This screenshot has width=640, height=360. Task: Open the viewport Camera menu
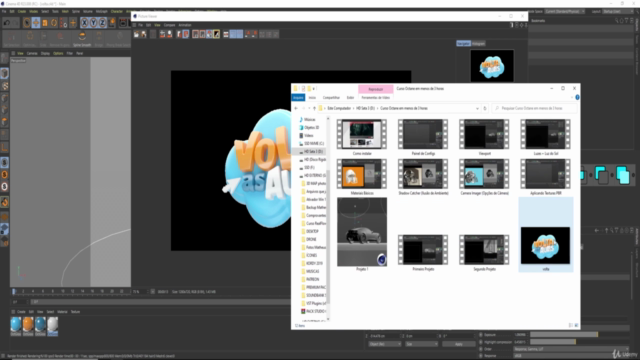pyautogui.click(x=32, y=53)
